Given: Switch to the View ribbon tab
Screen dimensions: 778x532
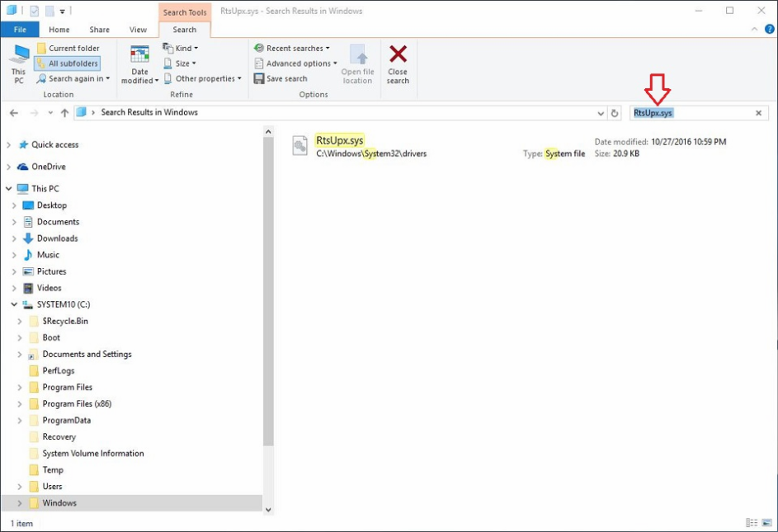Looking at the screenshot, I should coord(138,30).
